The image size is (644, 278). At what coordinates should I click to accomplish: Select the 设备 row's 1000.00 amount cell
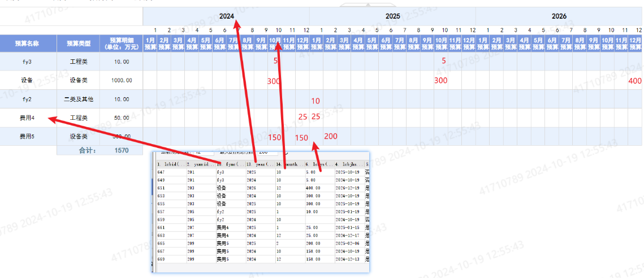point(121,80)
